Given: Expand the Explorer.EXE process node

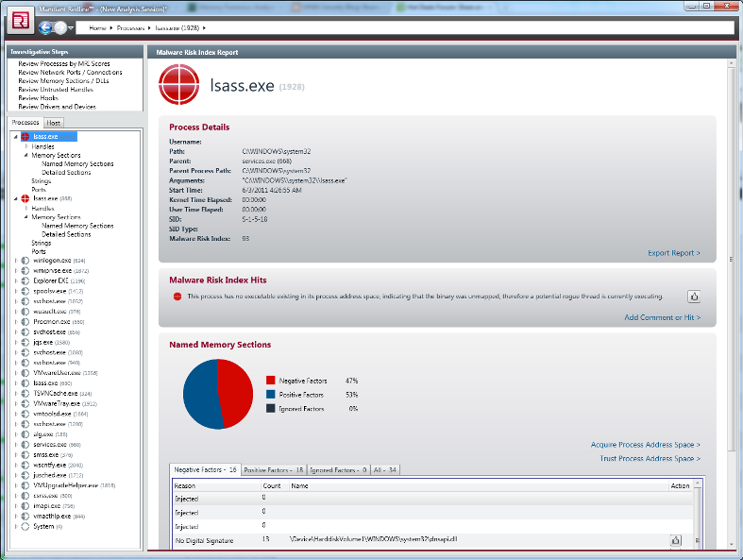Looking at the screenshot, I should [x=16, y=280].
